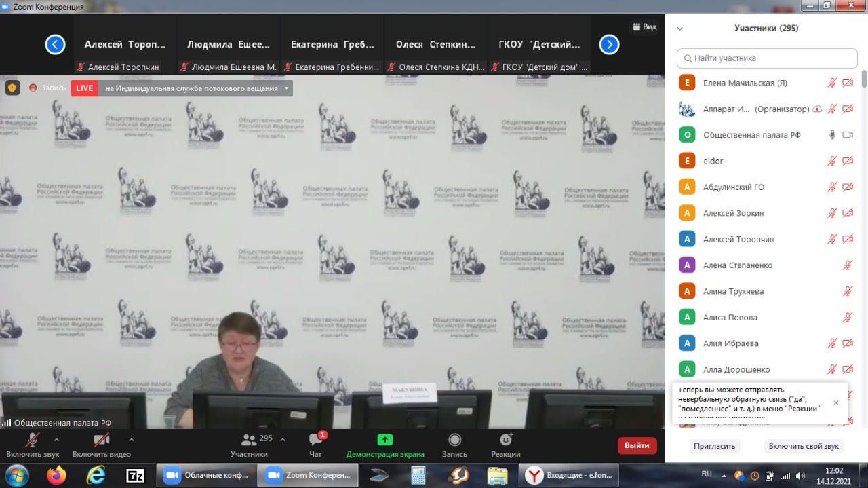Viewport: 868px width, 488px height.
Task: Open the calculator from the taskbar
Action: [418, 475]
